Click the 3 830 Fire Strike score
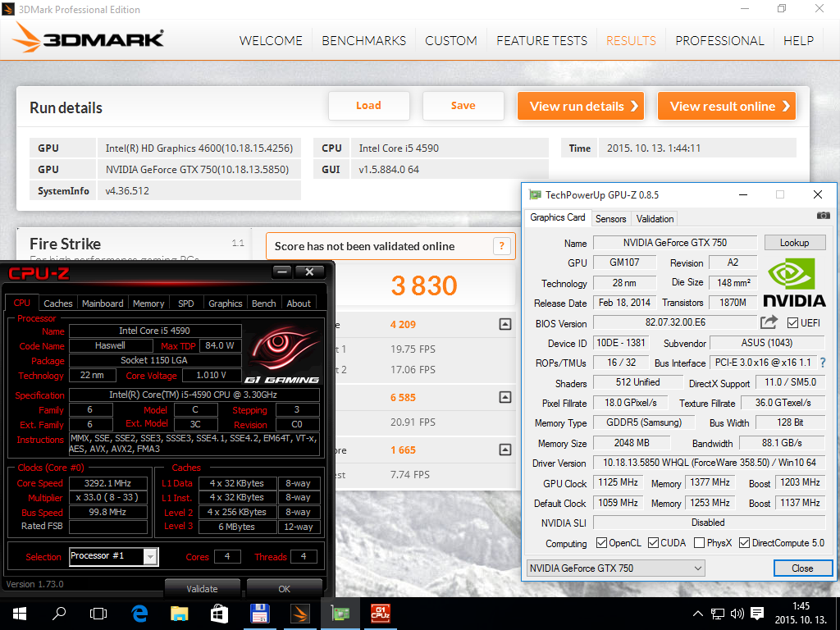The image size is (840, 630). pos(424,285)
